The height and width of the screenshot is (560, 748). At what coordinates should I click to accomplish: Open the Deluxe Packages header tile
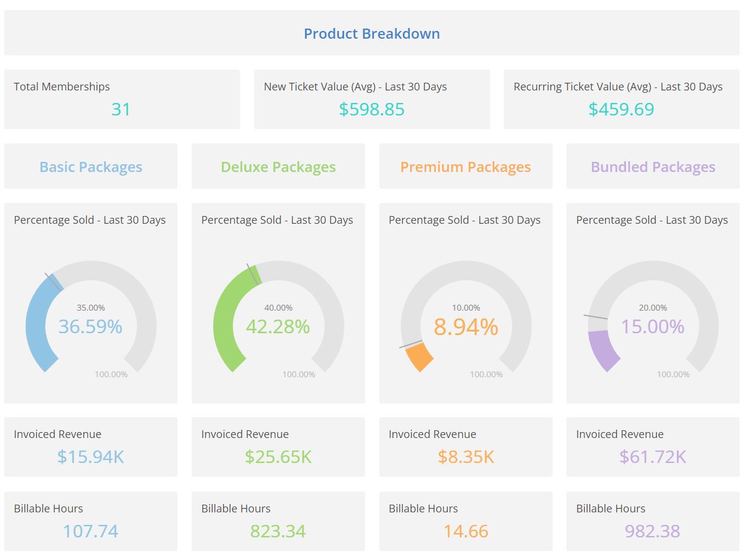[278, 167]
